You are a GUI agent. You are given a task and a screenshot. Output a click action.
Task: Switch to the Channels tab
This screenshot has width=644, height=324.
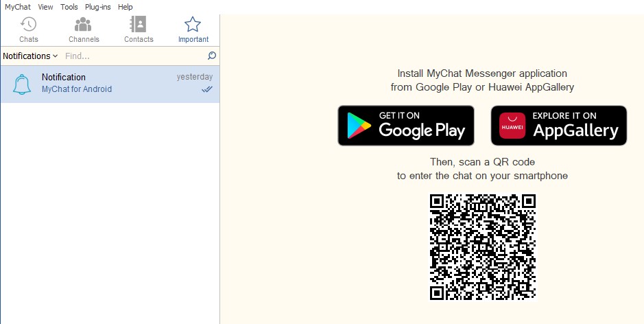(x=84, y=30)
